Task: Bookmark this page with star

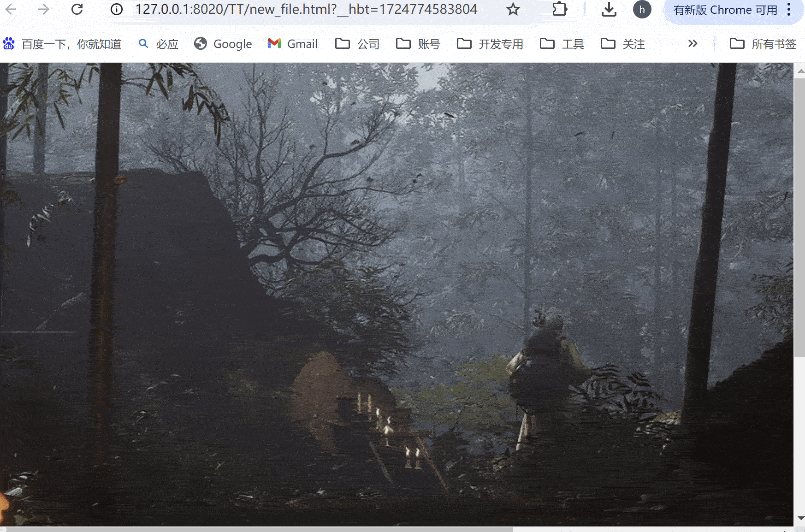Action: pyautogui.click(x=513, y=9)
